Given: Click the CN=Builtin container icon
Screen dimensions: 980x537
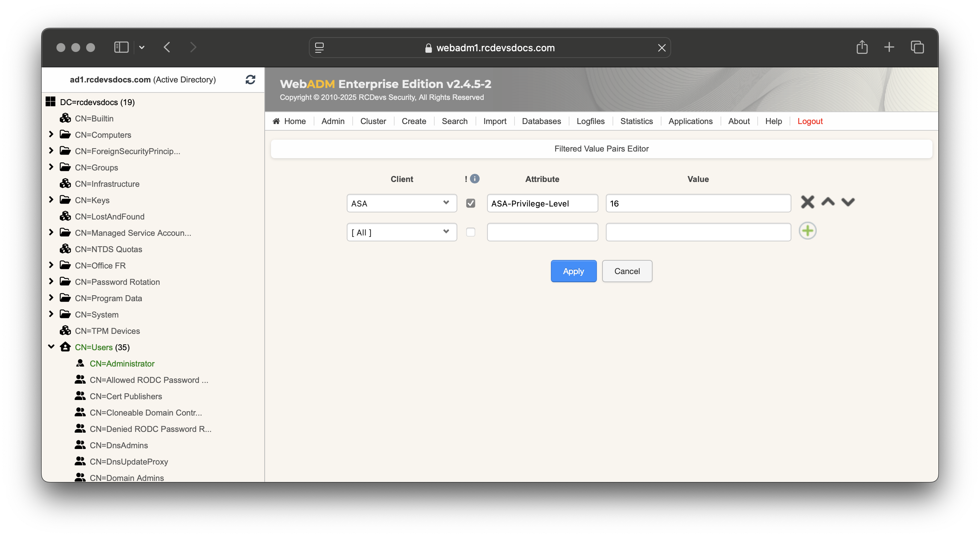Looking at the screenshot, I should coord(65,118).
